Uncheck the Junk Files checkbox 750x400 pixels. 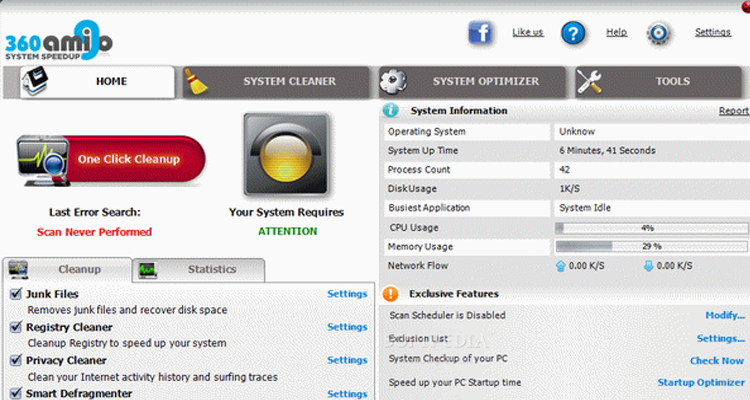tap(16, 293)
